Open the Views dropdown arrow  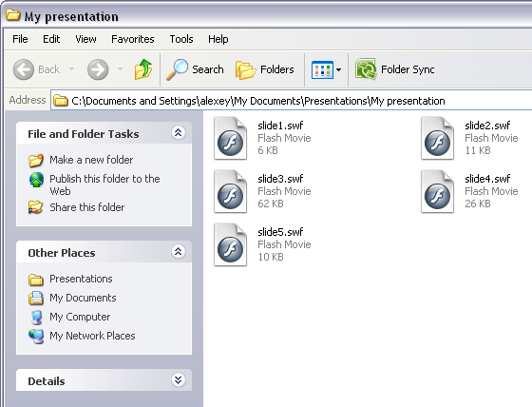338,69
